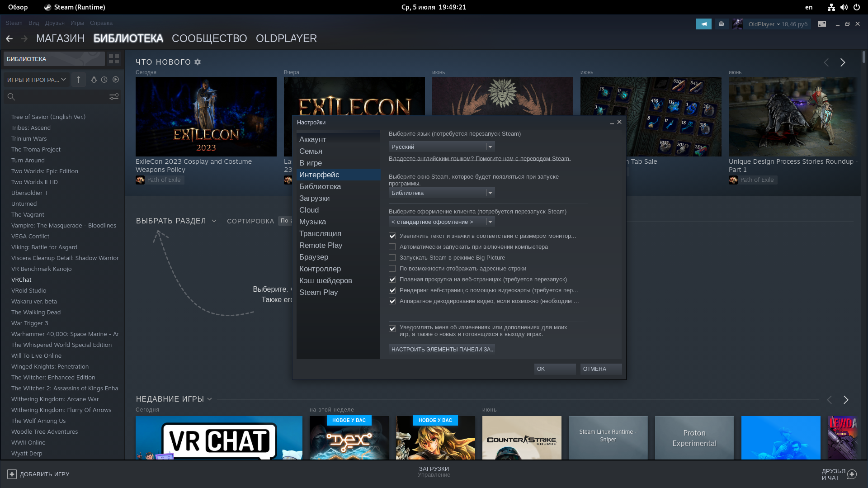868x488 pixels.
Task: Click the ОТМЕНА button
Action: point(601,369)
